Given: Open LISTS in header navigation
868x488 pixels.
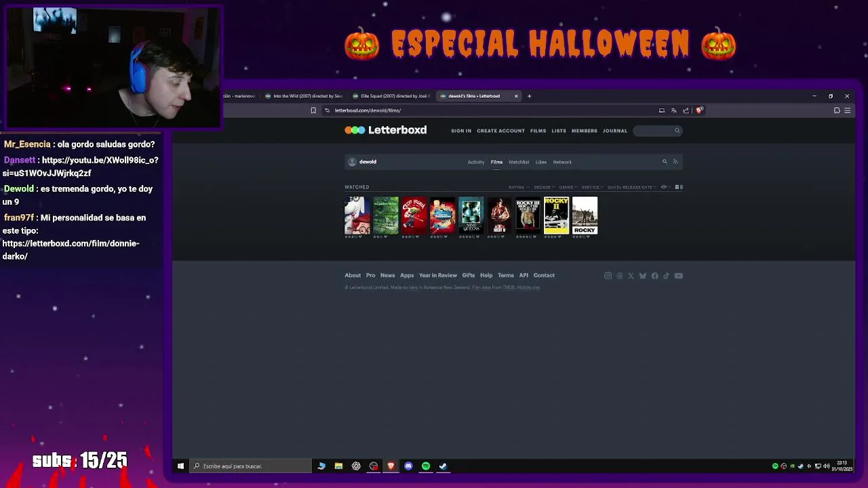Looking at the screenshot, I should click(559, 131).
